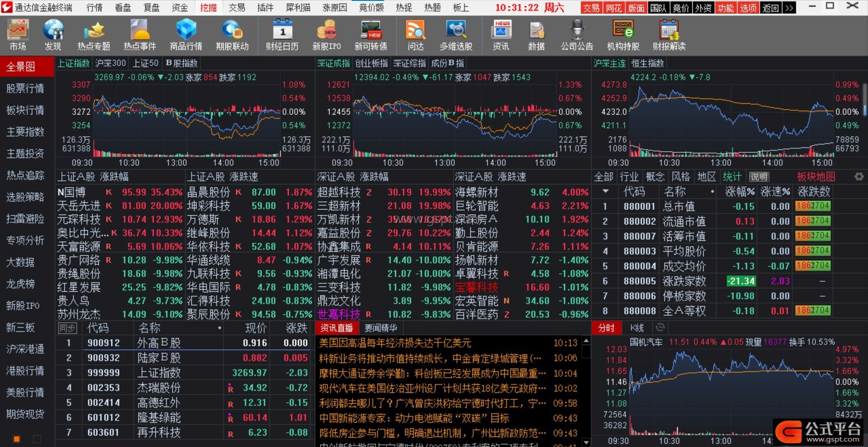Open the 期股联动 toolbar icon
This screenshot has height=447, width=868.
(232, 35)
